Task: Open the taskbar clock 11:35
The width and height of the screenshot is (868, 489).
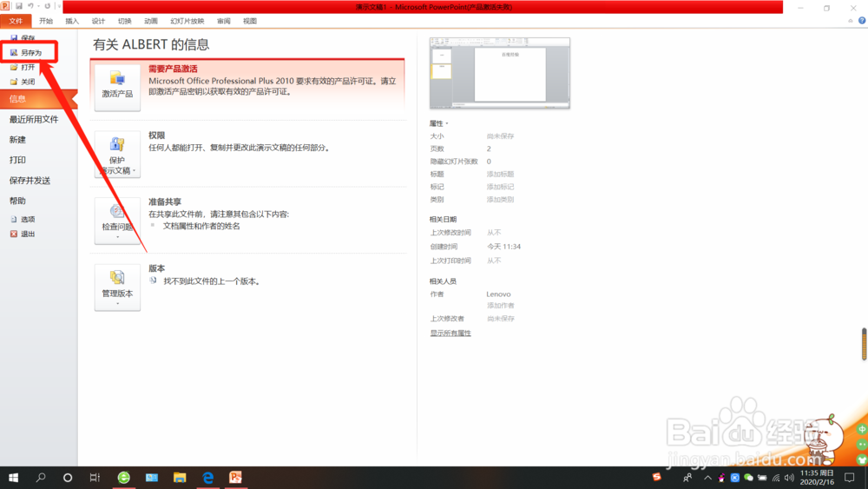Action: tap(817, 478)
